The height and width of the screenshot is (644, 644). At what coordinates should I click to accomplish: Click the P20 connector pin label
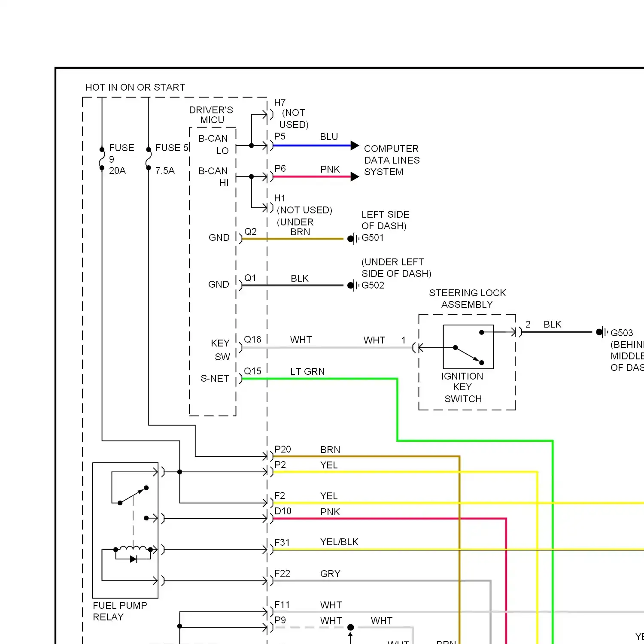pyautogui.click(x=283, y=449)
